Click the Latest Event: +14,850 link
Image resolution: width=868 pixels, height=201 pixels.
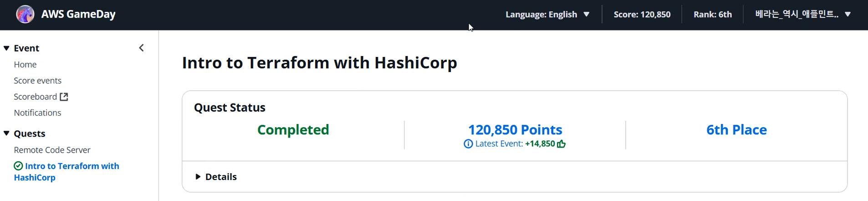[x=515, y=144]
